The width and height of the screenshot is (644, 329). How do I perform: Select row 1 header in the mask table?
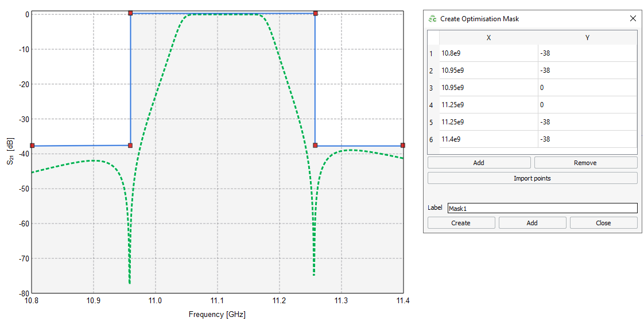pyautogui.click(x=432, y=54)
